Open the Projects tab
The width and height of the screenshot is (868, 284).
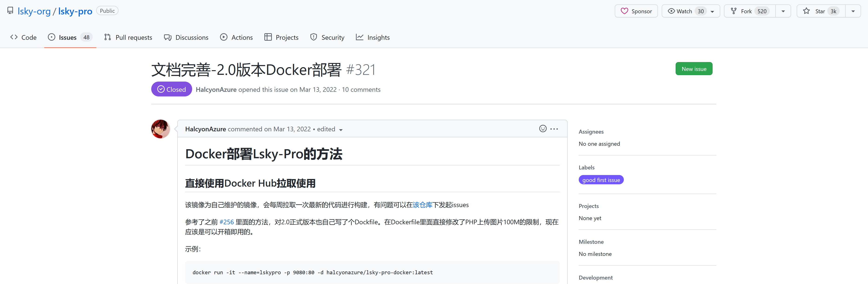click(x=281, y=37)
